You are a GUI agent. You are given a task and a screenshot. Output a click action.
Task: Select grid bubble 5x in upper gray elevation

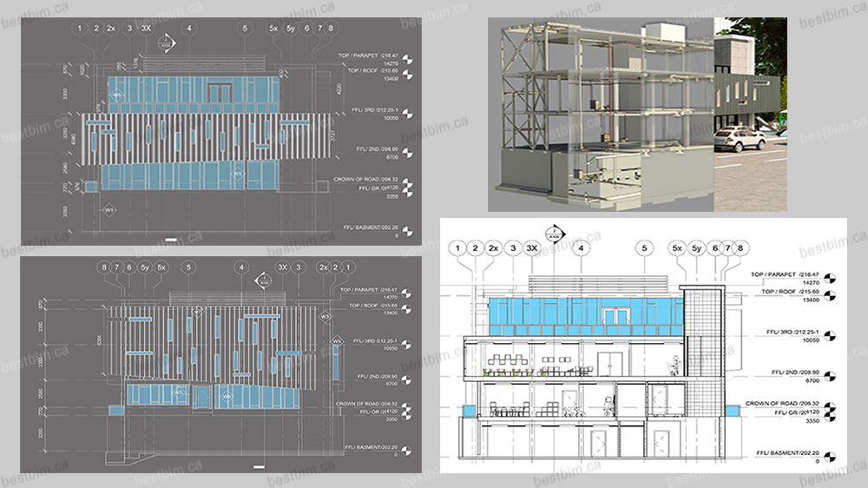(273, 28)
